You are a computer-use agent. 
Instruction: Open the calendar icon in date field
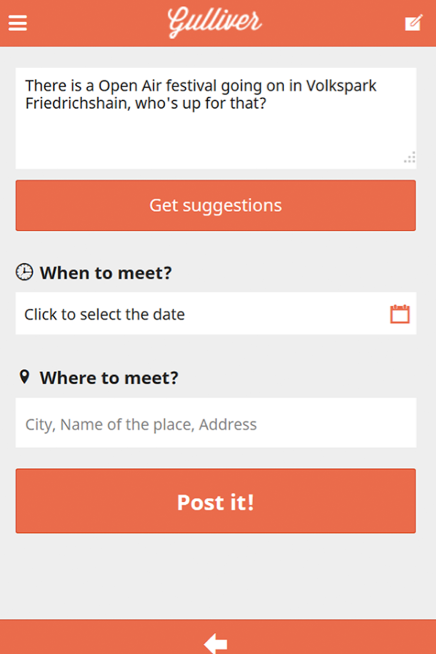pos(400,314)
